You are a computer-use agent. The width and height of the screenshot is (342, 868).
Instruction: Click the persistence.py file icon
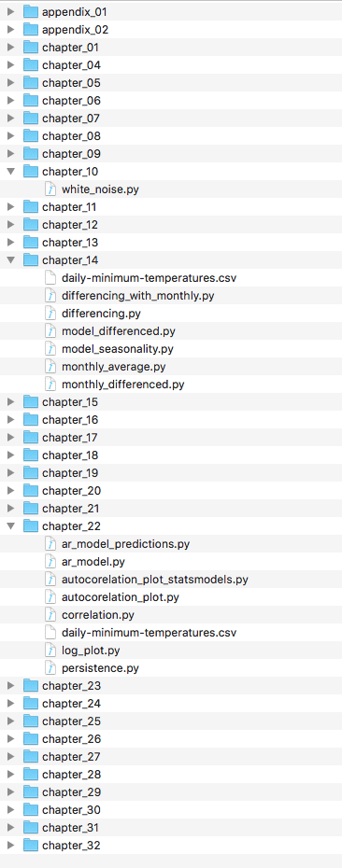pyautogui.click(x=50, y=667)
